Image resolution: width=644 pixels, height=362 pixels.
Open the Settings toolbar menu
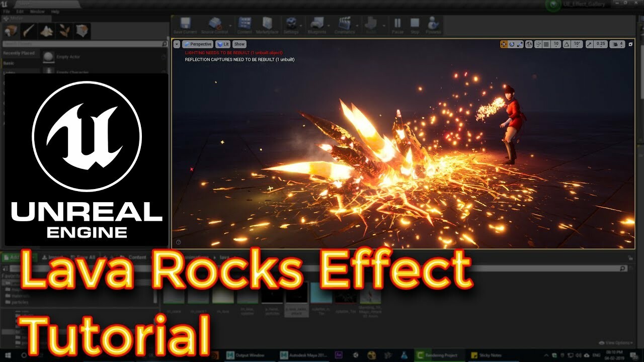(x=291, y=23)
